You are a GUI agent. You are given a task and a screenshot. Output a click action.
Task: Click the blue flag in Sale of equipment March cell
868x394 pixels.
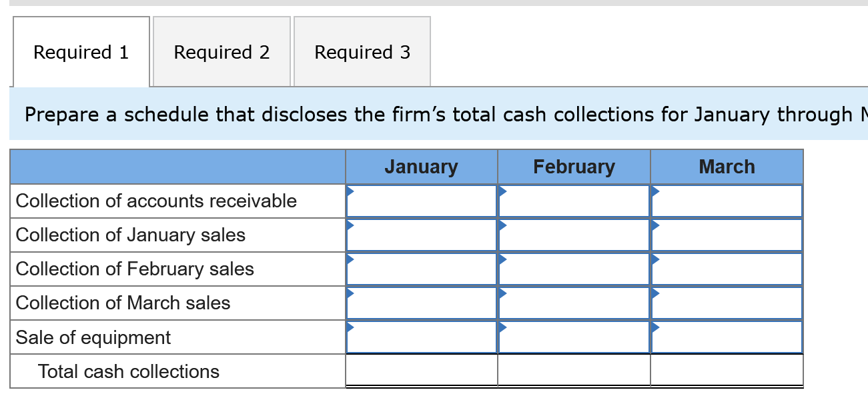655,328
